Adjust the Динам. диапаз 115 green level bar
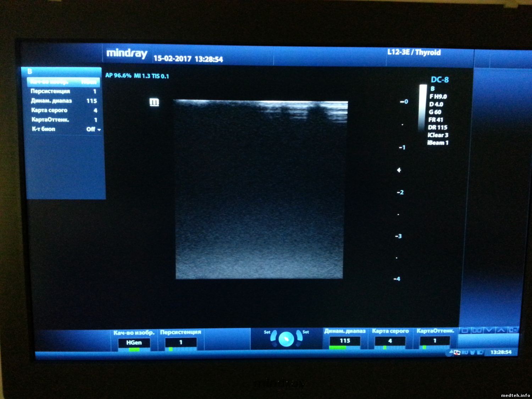 point(338,348)
